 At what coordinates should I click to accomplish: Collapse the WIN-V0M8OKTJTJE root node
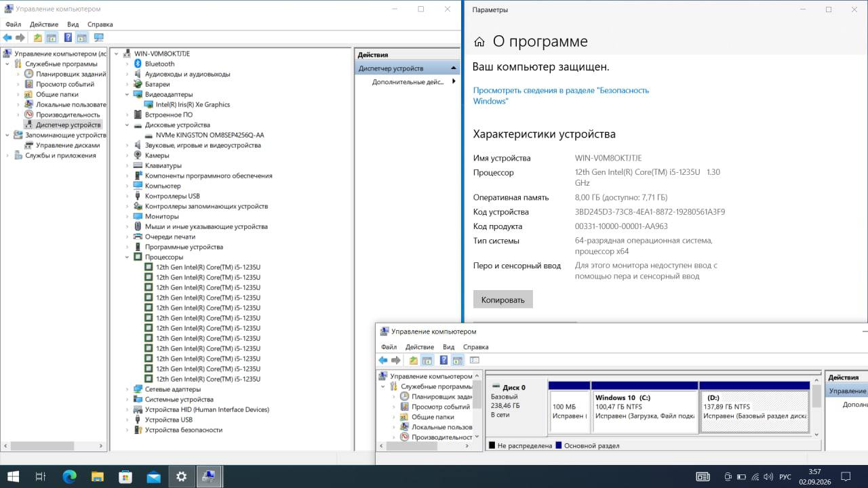(117, 54)
